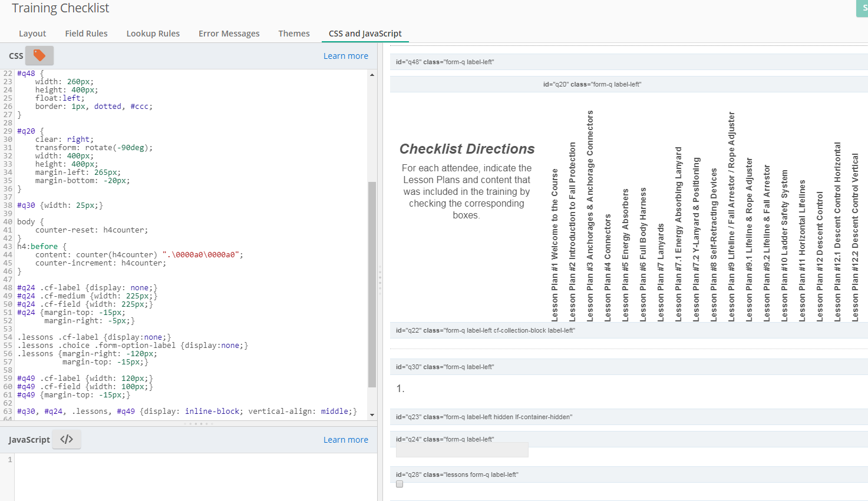Open the Layout tab
The width and height of the screenshot is (868, 501).
(32, 34)
